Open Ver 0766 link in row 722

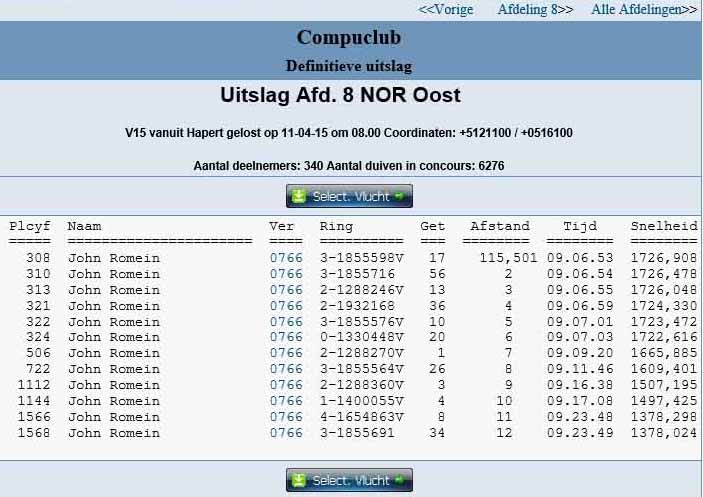286,369
